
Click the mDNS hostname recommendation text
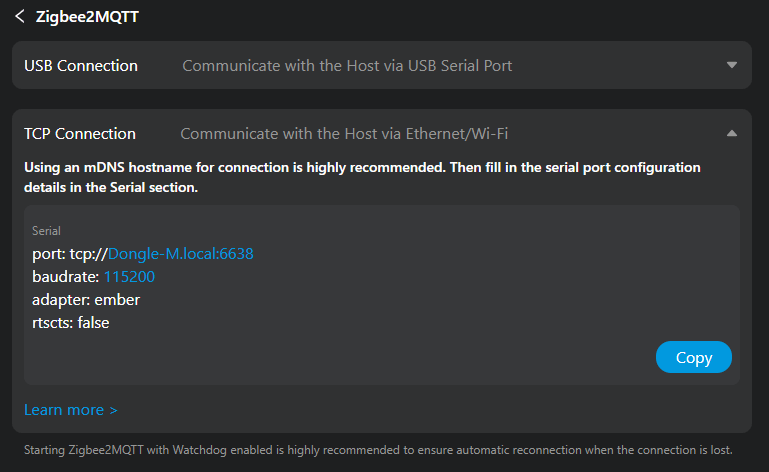(x=360, y=176)
